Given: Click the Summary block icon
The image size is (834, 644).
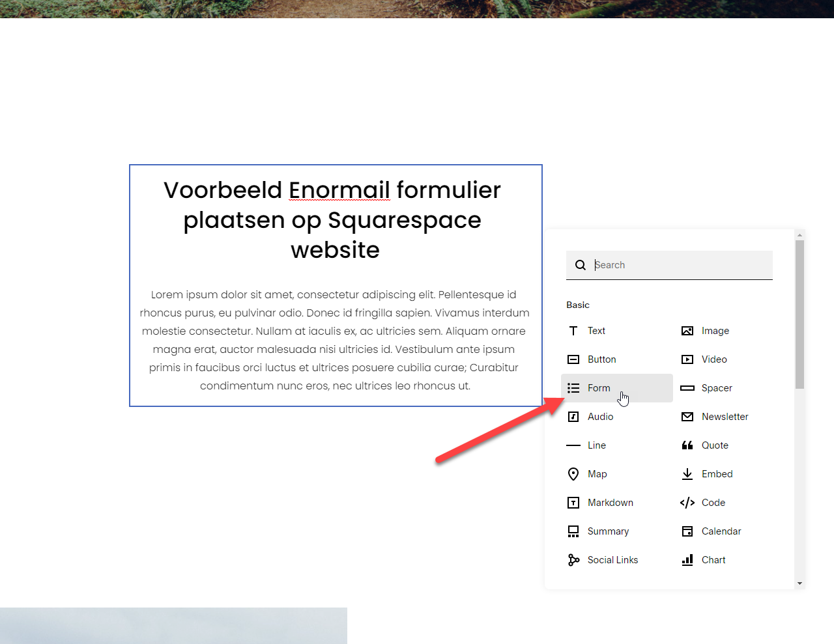Looking at the screenshot, I should click(x=573, y=531).
